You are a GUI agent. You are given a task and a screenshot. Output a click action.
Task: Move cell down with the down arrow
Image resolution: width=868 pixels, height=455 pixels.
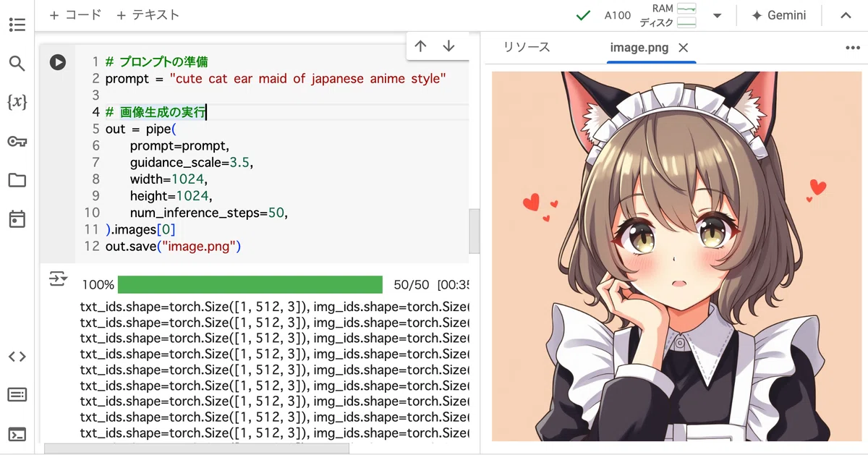pyautogui.click(x=448, y=46)
